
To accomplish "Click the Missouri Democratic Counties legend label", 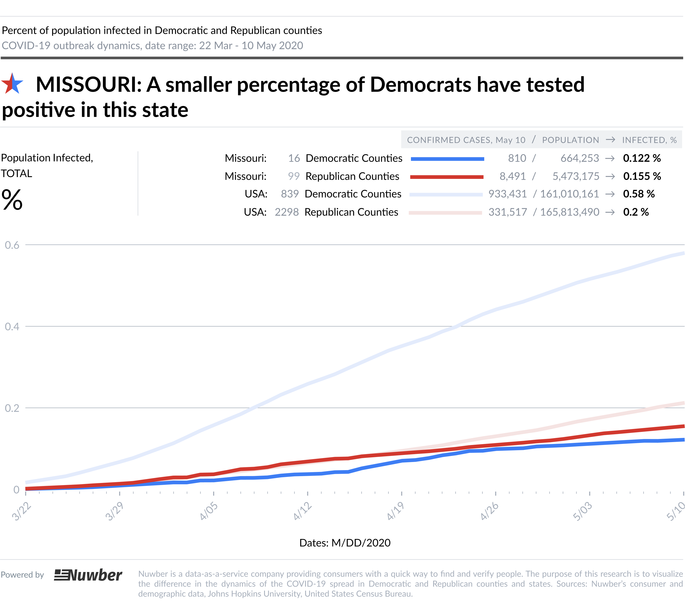I will pyautogui.click(x=354, y=158).
